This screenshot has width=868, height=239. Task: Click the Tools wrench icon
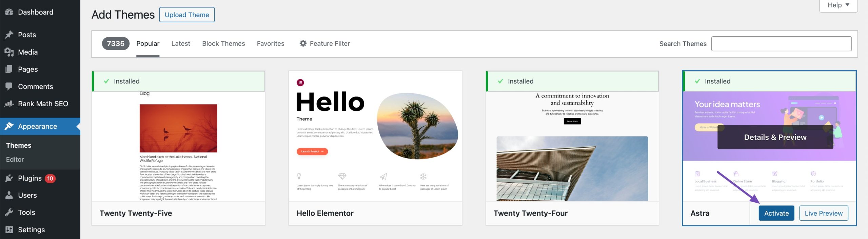pyautogui.click(x=9, y=213)
